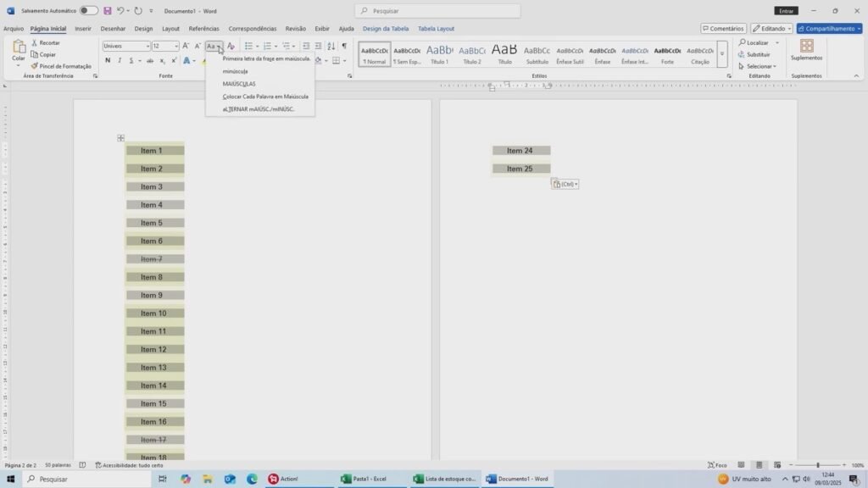This screenshot has width=868, height=488.
Task: Toggle bold formatting with N button
Action: click(x=108, y=61)
